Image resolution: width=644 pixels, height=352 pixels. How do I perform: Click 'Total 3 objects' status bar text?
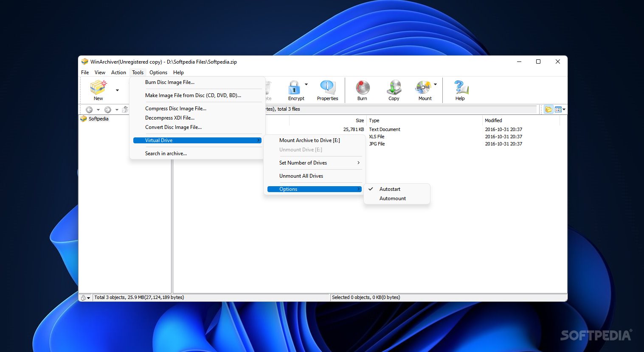coord(139,297)
